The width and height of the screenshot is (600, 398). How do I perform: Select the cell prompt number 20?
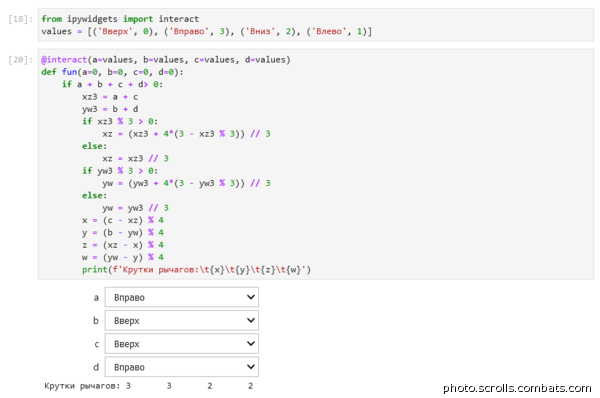(20, 60)
